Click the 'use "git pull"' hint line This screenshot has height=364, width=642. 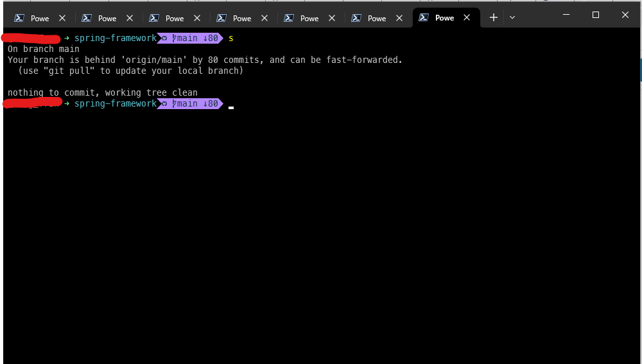(x=130, y=71)
